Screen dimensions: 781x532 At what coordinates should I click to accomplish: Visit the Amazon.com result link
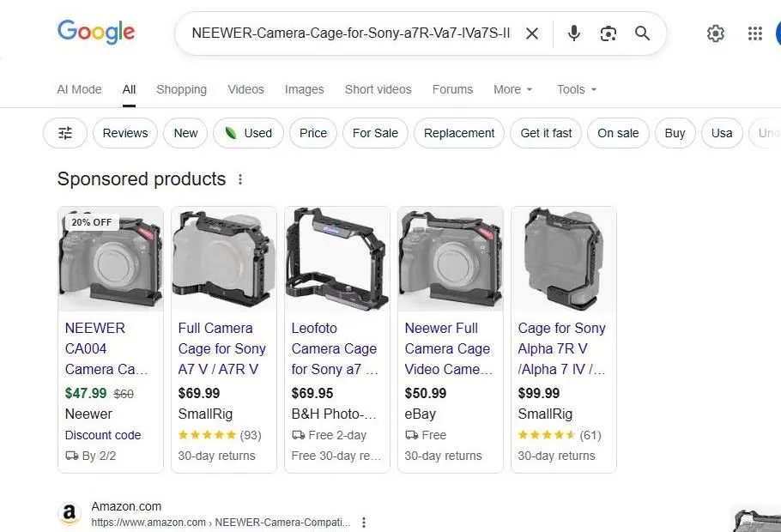point(126,506)
